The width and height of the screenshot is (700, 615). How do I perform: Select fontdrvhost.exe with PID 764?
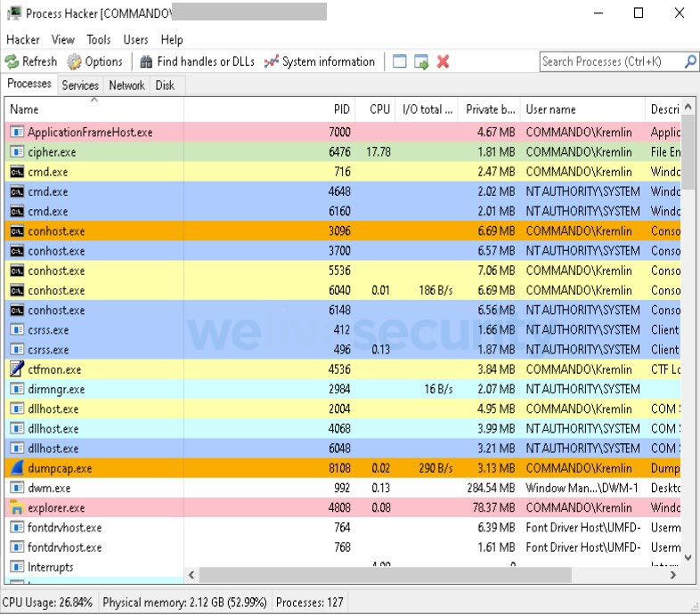(342, 528)
